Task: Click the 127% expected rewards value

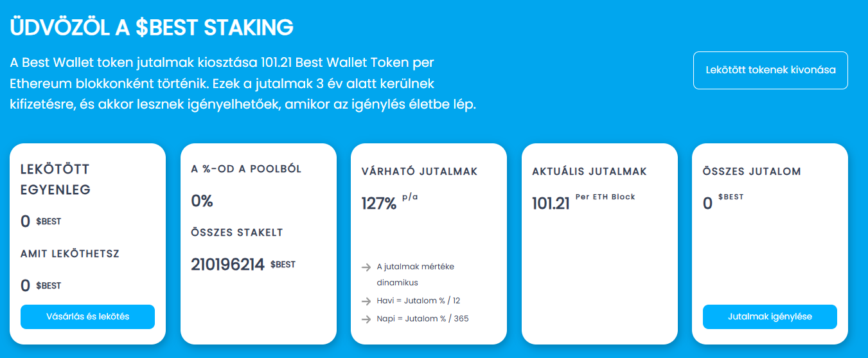Action: [379, 204]
